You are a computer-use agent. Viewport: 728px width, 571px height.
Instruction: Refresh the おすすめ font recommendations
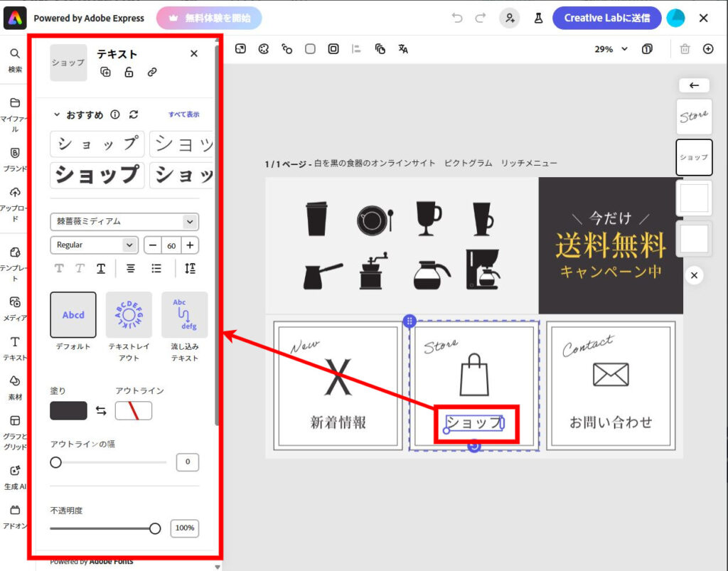[134, 114]
